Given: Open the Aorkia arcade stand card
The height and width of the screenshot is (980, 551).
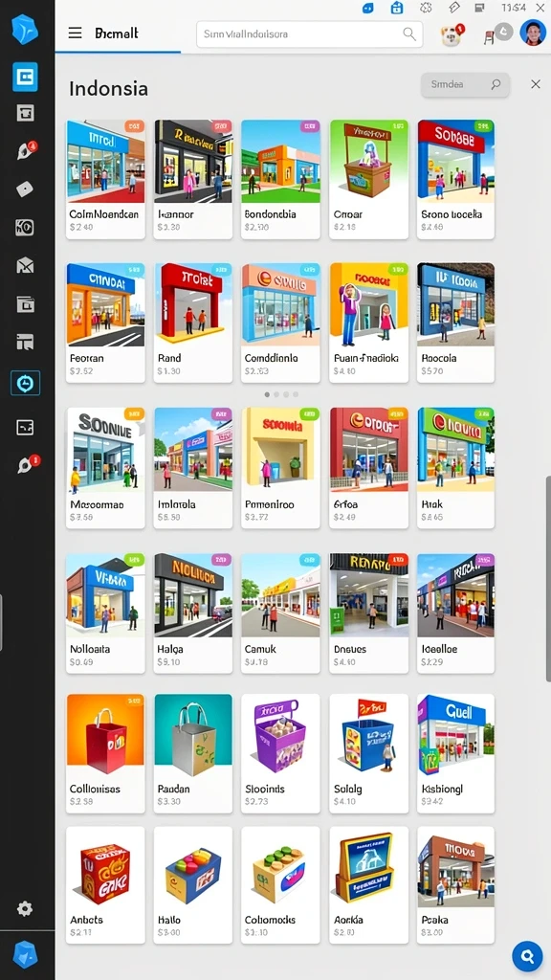Looking at the screenshot, I should (x=368, y=885).
